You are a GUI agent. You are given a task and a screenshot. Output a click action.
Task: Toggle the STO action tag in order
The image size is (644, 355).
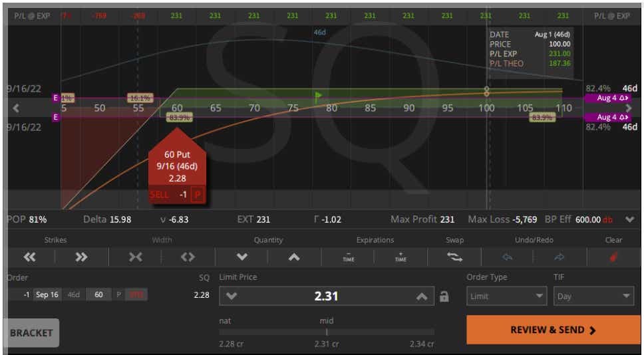136,295
